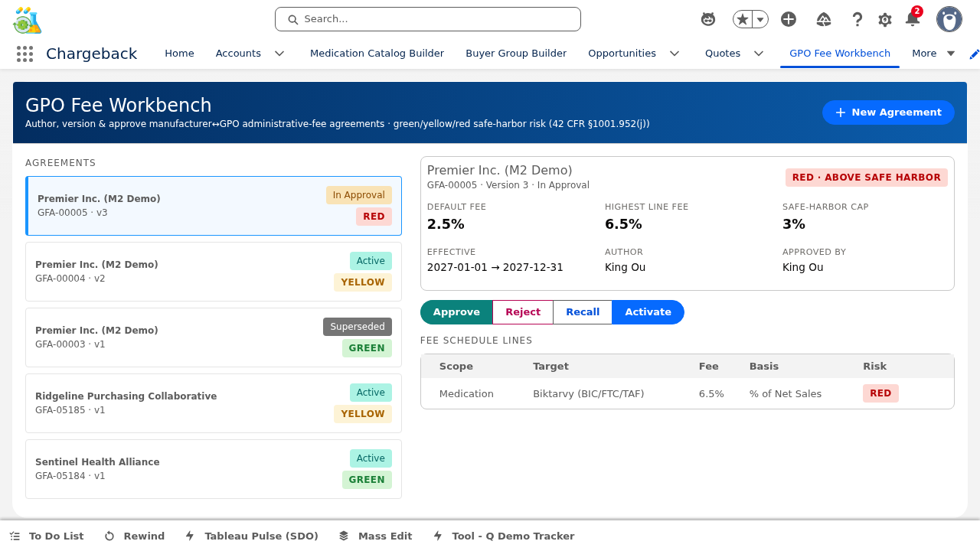980x551 pixels.
Task: Open the To Do List utility item
Action: click(47, 536)
